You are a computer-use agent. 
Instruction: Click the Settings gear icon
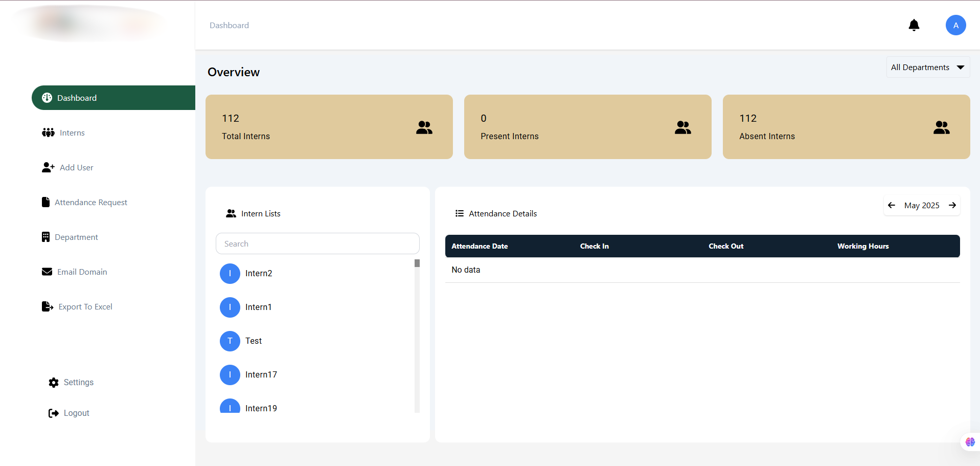coord(54,383)
